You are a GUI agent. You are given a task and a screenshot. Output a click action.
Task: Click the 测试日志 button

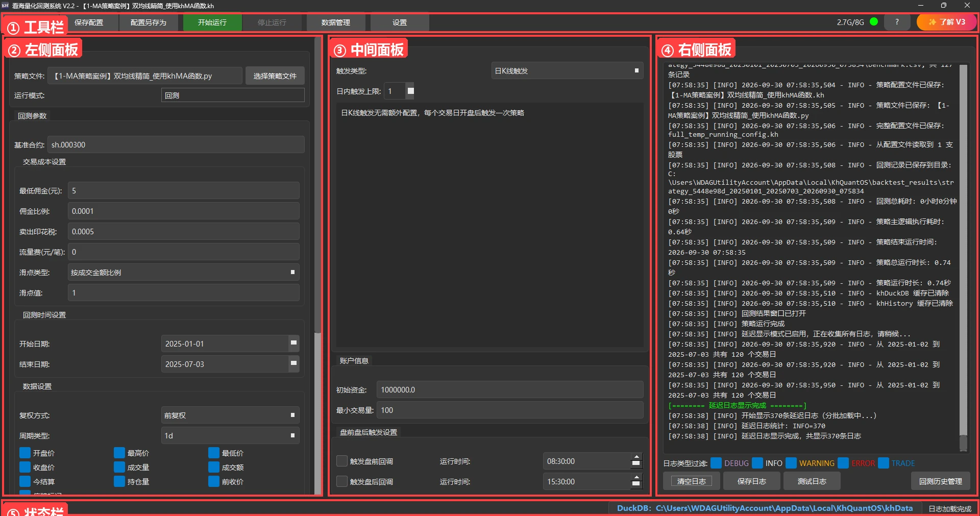point(812,481)
